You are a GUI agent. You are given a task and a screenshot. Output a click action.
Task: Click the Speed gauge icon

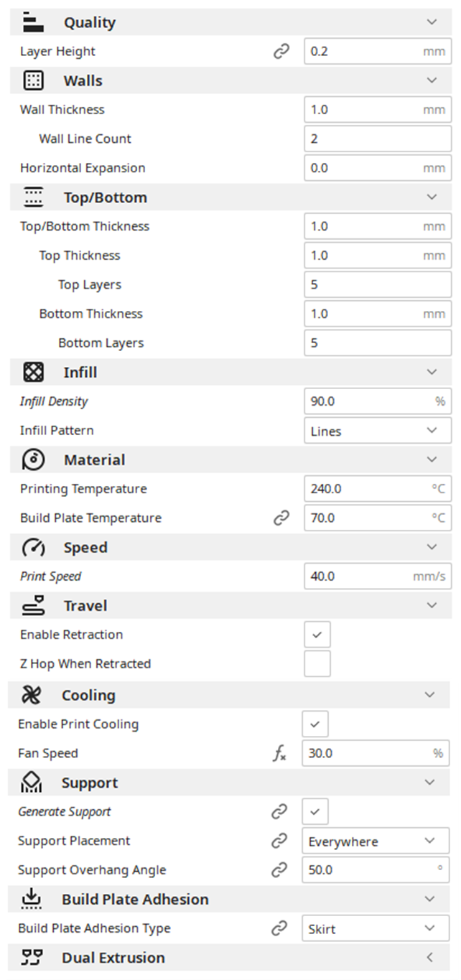[x=34, y=547]
